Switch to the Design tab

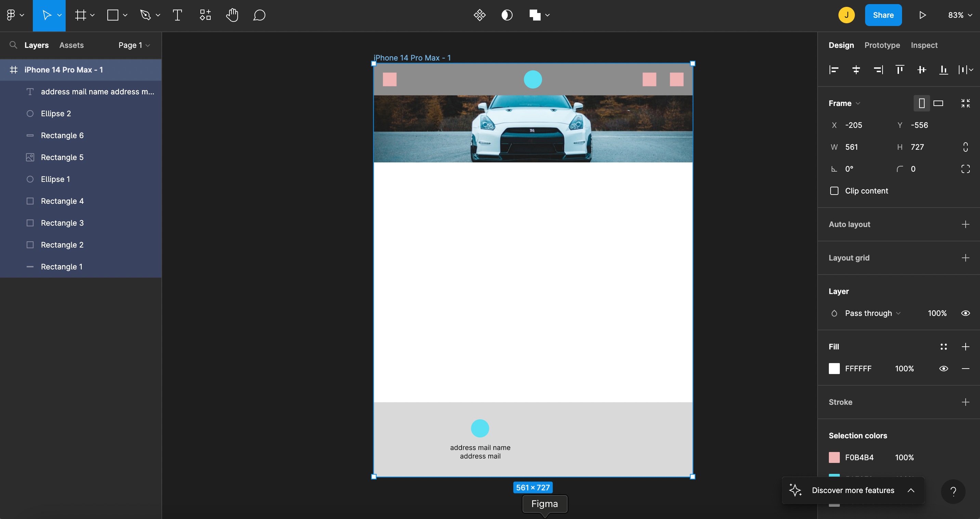click(841, 45)
